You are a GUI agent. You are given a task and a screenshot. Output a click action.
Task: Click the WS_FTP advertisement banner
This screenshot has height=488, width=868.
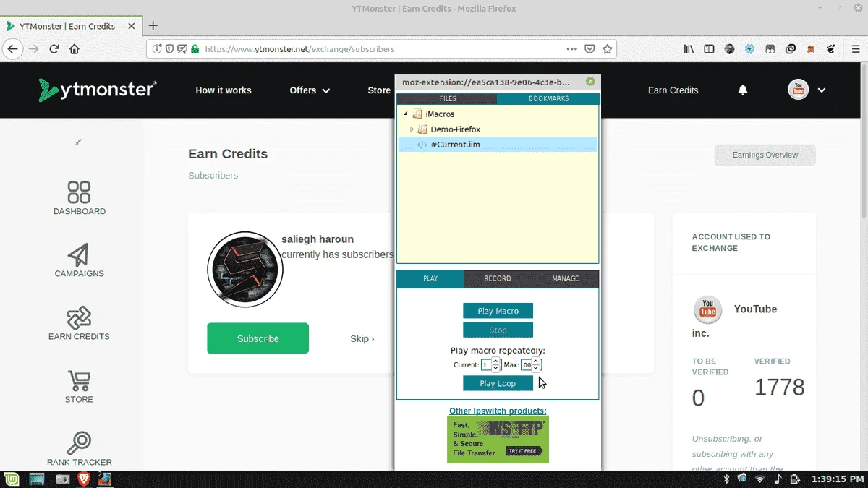(x=498, y=440)
